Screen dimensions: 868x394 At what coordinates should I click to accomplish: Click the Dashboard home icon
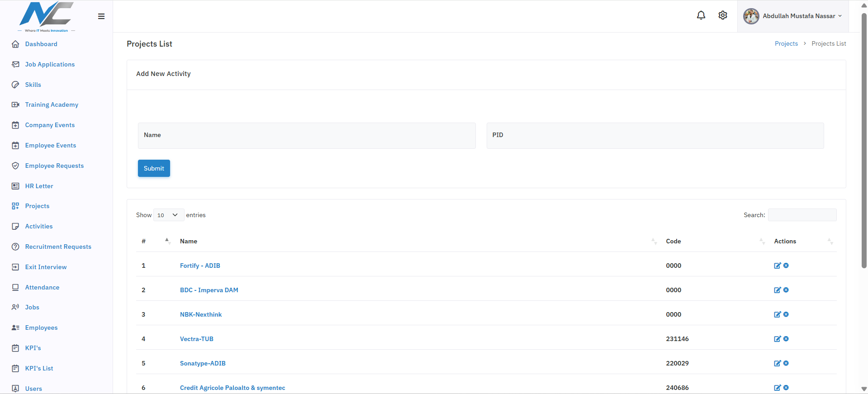(x=15, y=44)
